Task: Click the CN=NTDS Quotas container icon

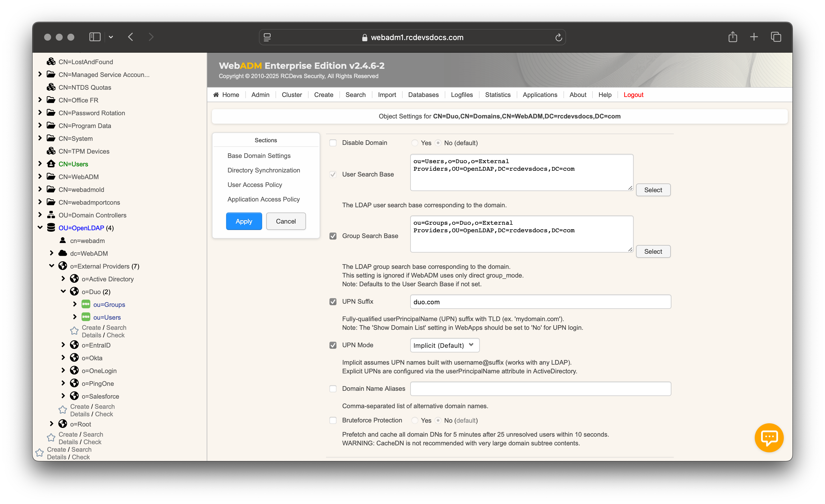Action: (51, 87)
